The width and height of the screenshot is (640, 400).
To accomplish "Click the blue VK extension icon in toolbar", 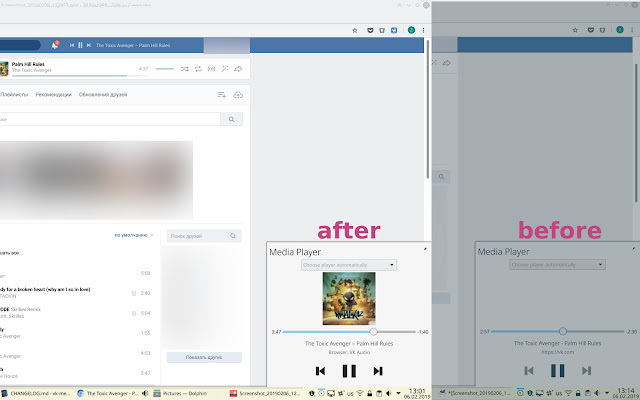I will (394, 30).
